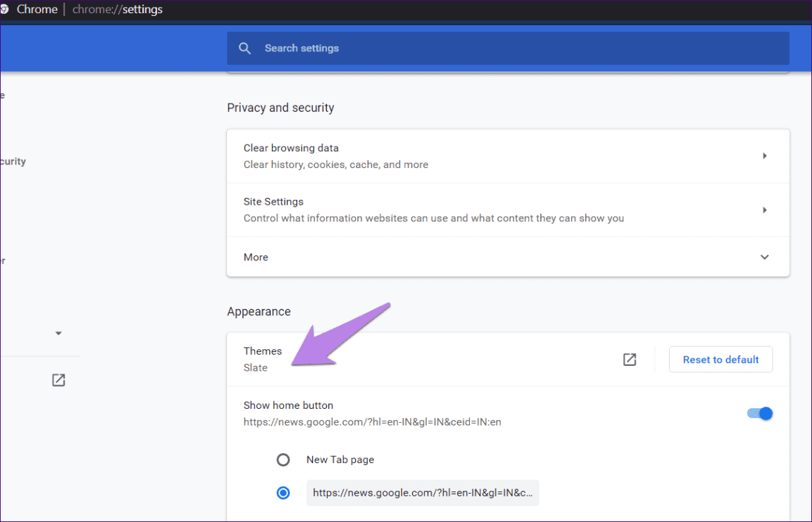The width and height of the screenshot is (812, 522).
Task: Open Clear browsing data
Action: (508, 156)
